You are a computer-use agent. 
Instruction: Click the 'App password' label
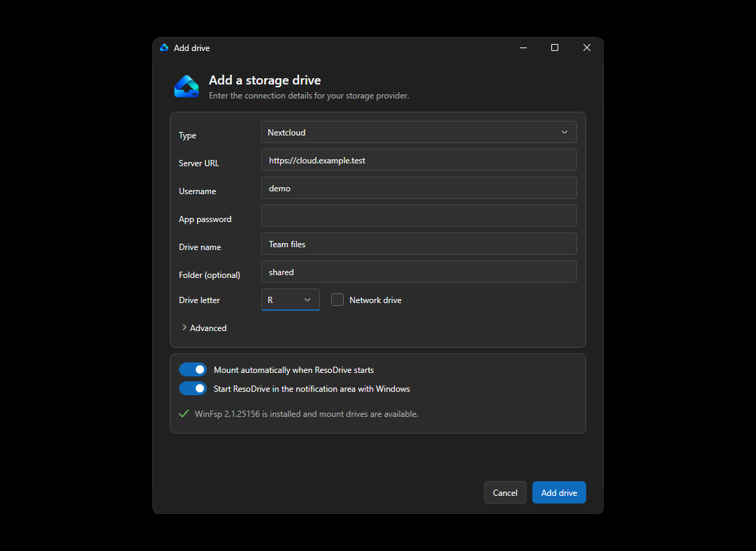point(205,219)
